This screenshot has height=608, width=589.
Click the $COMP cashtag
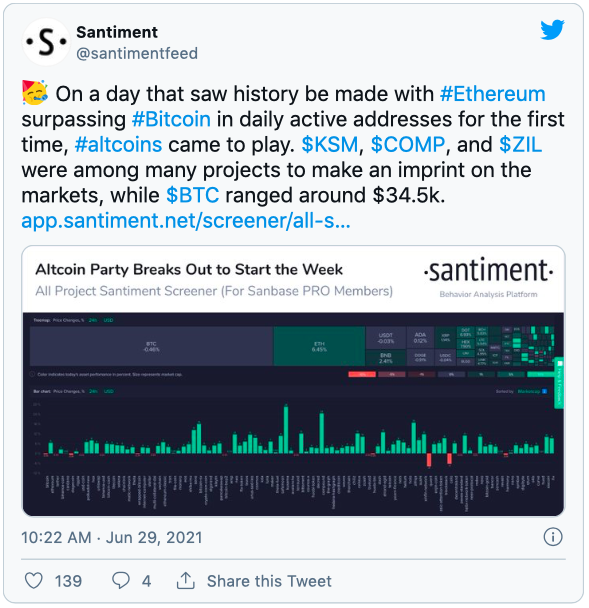tap(408, 145)
